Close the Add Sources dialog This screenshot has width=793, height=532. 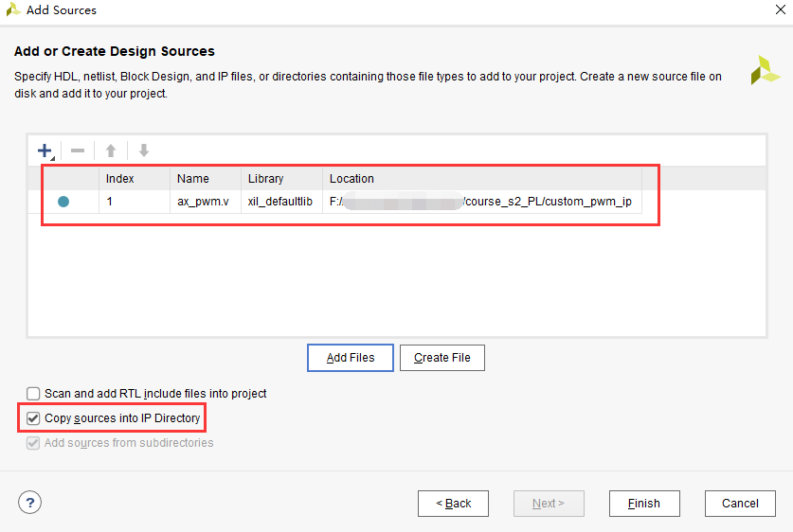pyautogui.click(x=781, y=9)
